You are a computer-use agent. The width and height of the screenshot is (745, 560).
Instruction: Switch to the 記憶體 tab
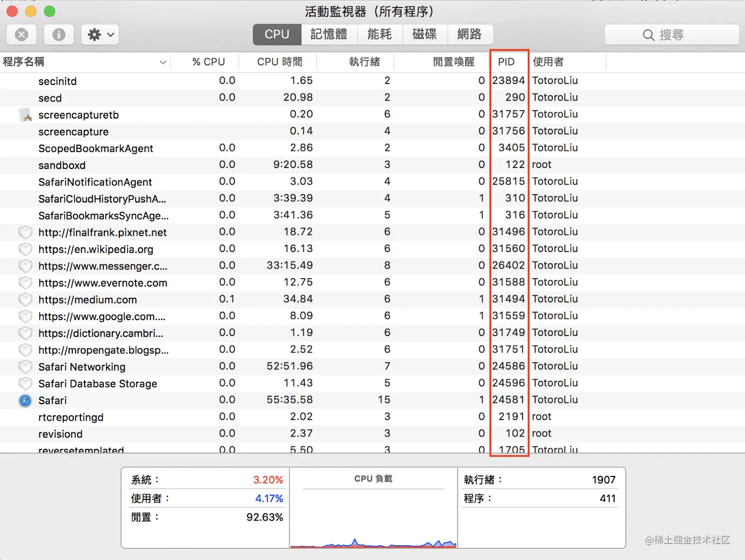pyautogui.click(x=329, y=35)
